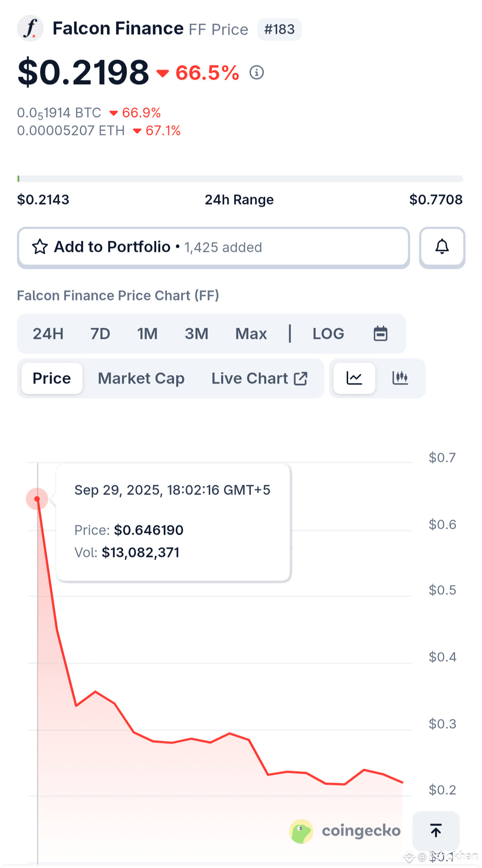Select the Max time range

(251, 334)
